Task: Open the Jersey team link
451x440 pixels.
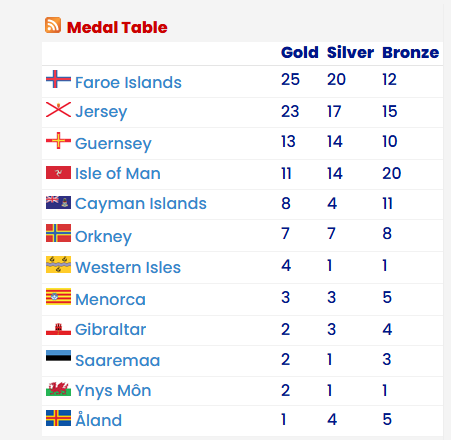Action: pyautogui.click(x=101, y=112)
